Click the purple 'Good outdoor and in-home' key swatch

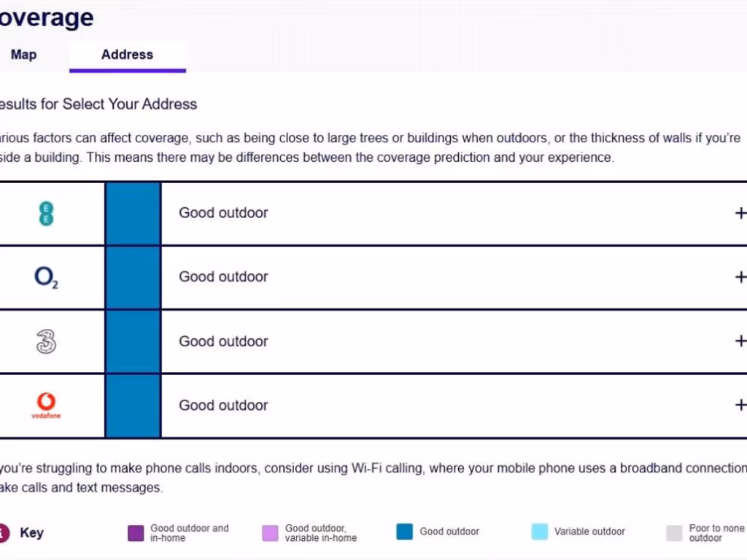click(136, 533)
